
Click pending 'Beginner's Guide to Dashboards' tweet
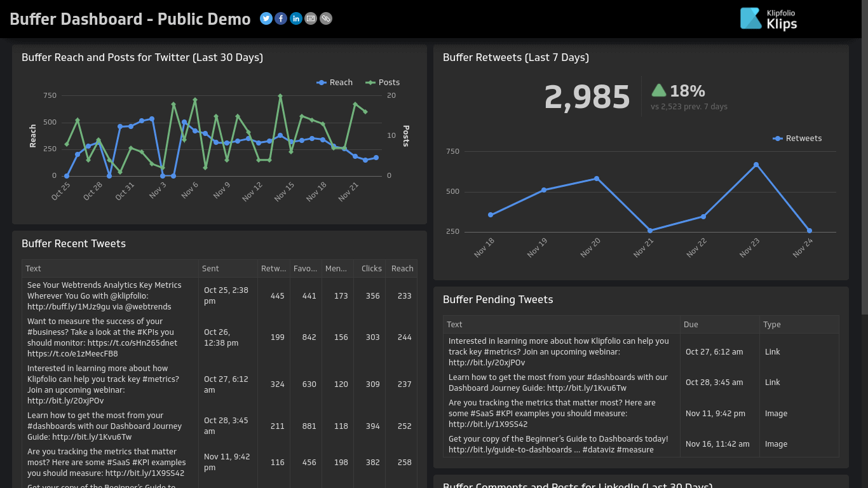coord(559,444)
